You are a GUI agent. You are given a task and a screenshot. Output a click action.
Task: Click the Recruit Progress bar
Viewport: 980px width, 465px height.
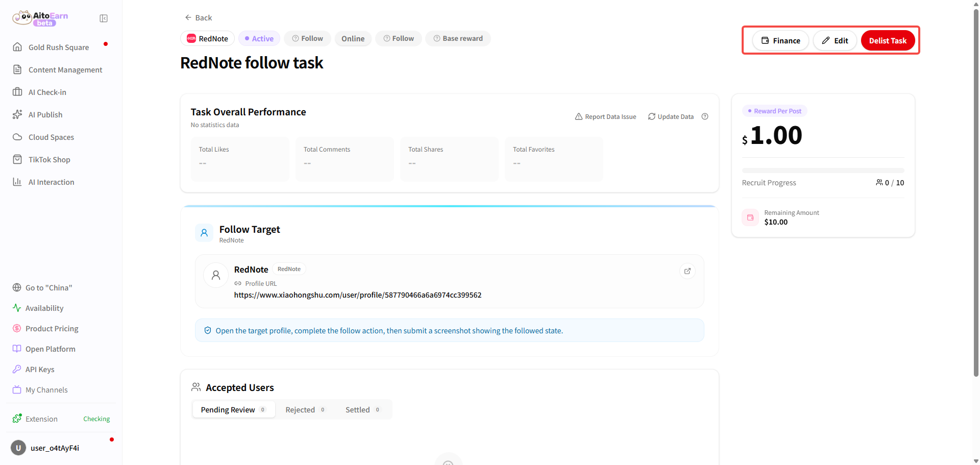pyautogui.click(x=823, y=170)
